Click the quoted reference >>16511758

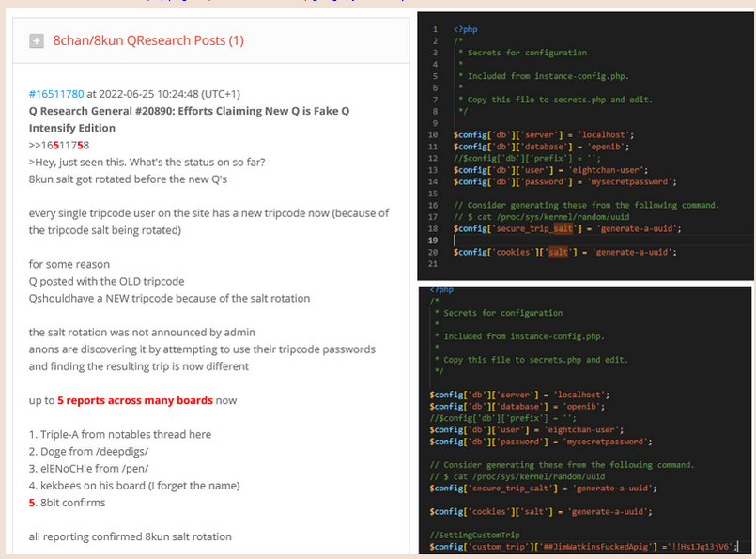tap(59, 146)
